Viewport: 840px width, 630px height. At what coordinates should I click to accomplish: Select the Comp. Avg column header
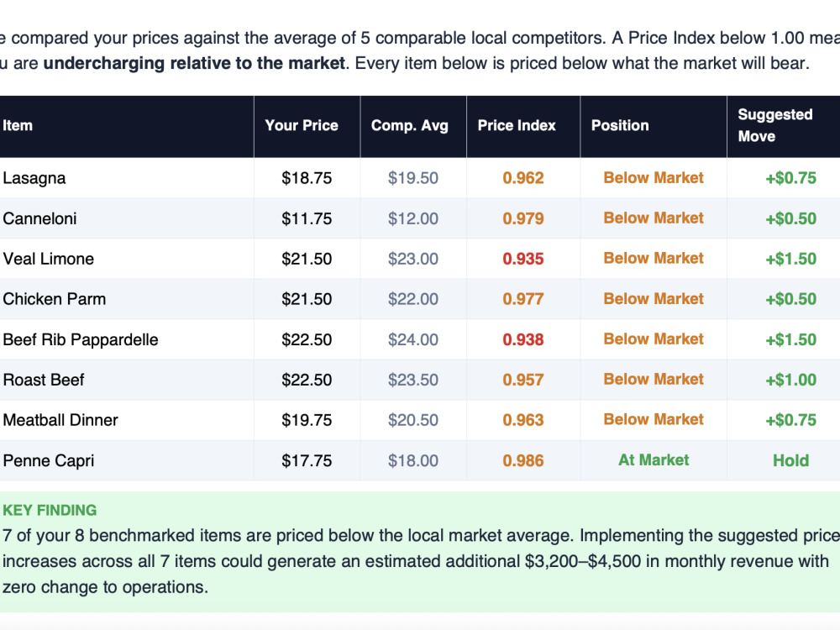[409, 126]
